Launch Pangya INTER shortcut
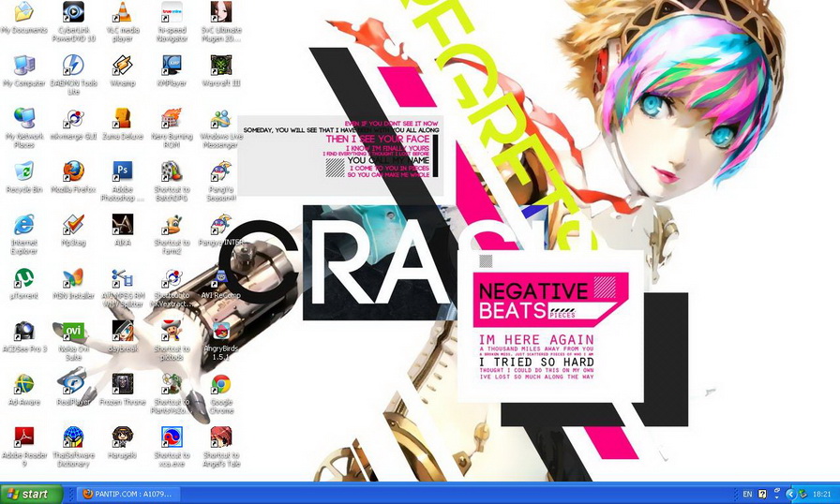Screen dimensions: 840x504 point(221,224)
